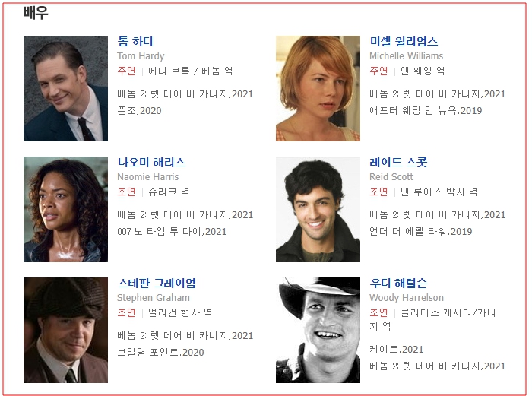Image resolution: width=532 pixels, height=396 pixels.
Task: Open 007 노 타임 투 다이,2021 link
Action: tap(172, 231)
